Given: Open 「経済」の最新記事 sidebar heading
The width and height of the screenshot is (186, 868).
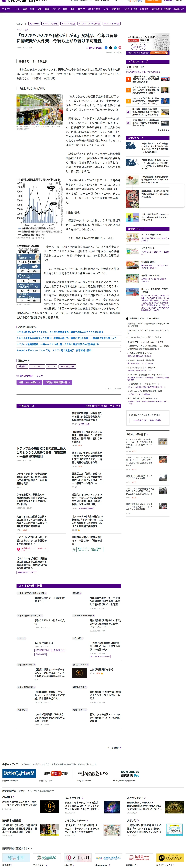Looking at the screenshot, I should [137, 434].
